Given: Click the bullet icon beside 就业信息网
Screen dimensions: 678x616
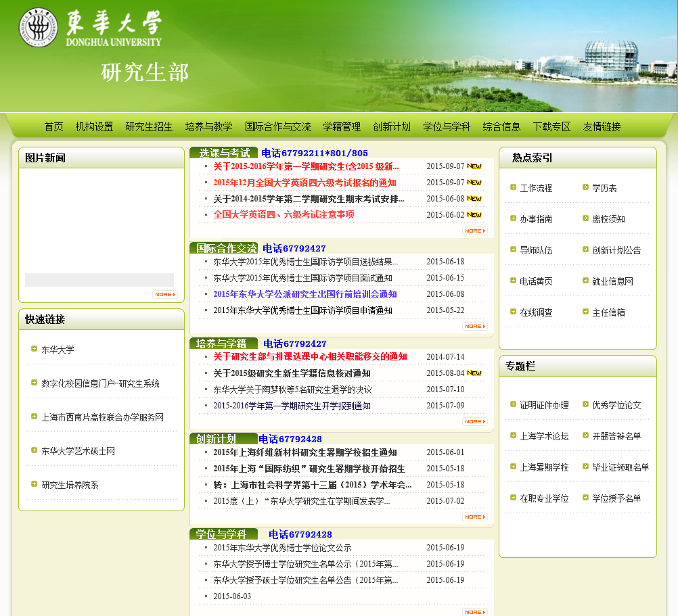Looking at the screenshot, I should tap(585, 281).
